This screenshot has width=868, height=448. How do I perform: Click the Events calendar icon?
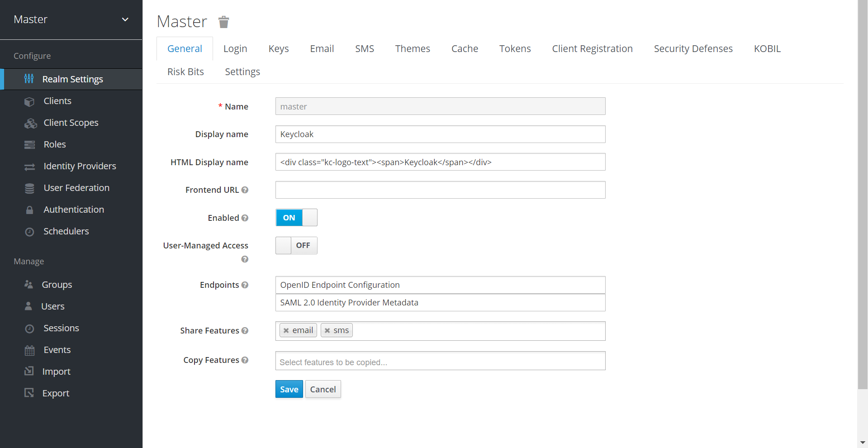[x=29, y=350]
